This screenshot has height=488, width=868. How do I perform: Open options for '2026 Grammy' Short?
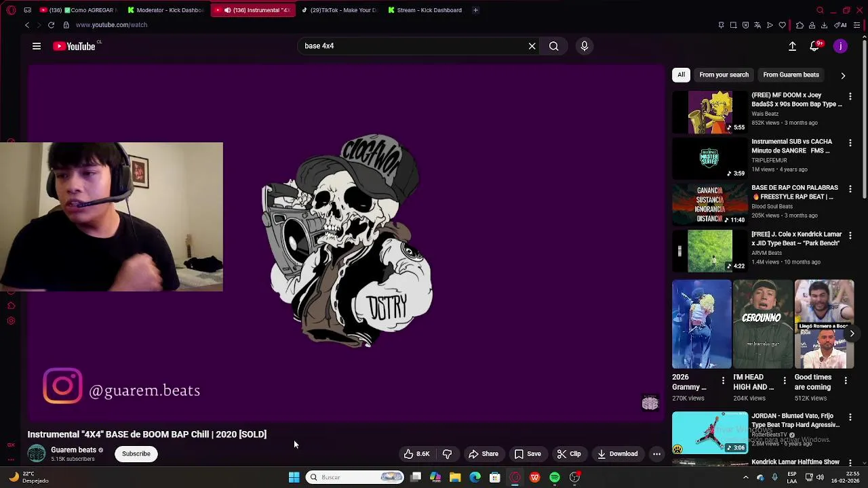pyautogui.click(x=723, y=381)
